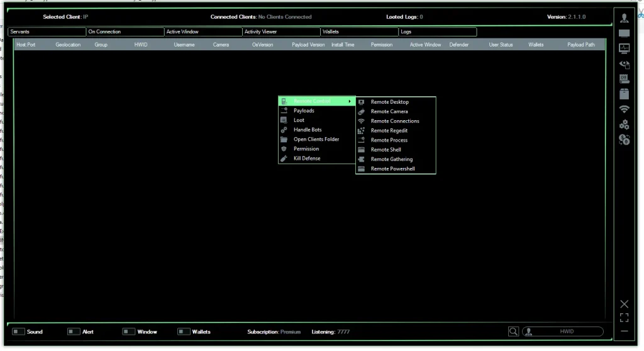Viewport: 644px width, 351px height.
Task: Choose Remote Regedit in the submenu
Action: click(x=389, y=130)
